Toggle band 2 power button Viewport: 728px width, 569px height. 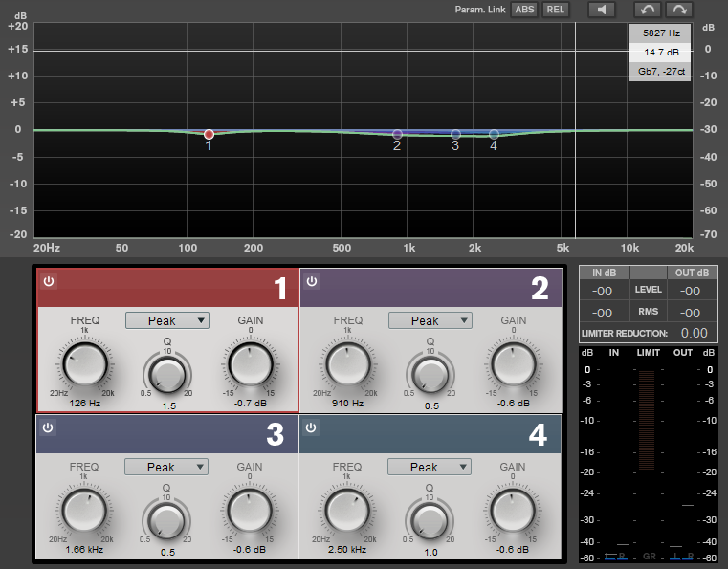tap(312, 281)
